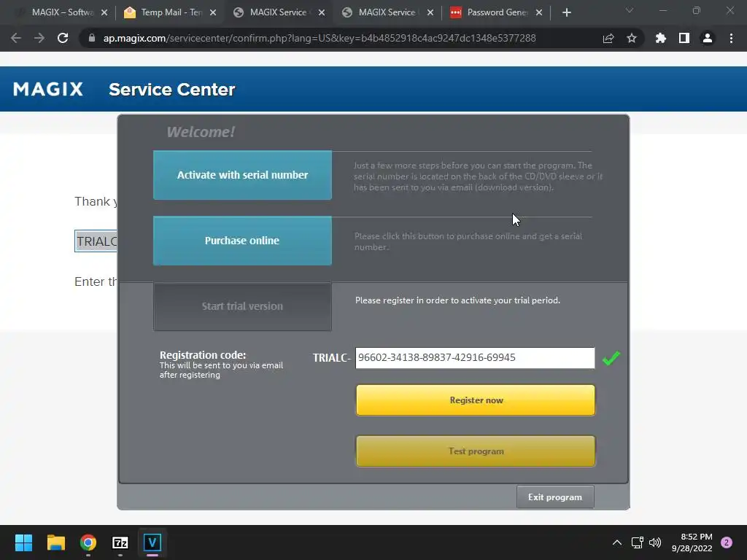Screen dimensions: 747x560
Task: Click the Exit program button
Action: tap(555, 497)
